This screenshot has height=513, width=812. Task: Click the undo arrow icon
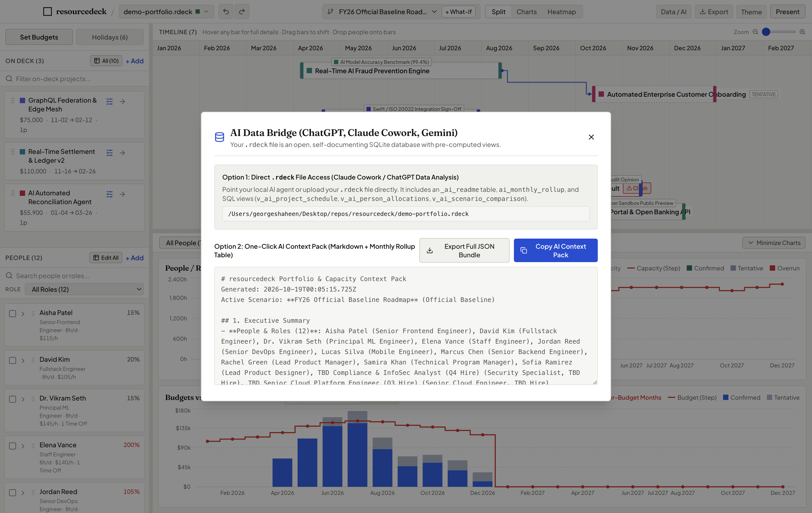pyautogui.click(x=226, y=12)
